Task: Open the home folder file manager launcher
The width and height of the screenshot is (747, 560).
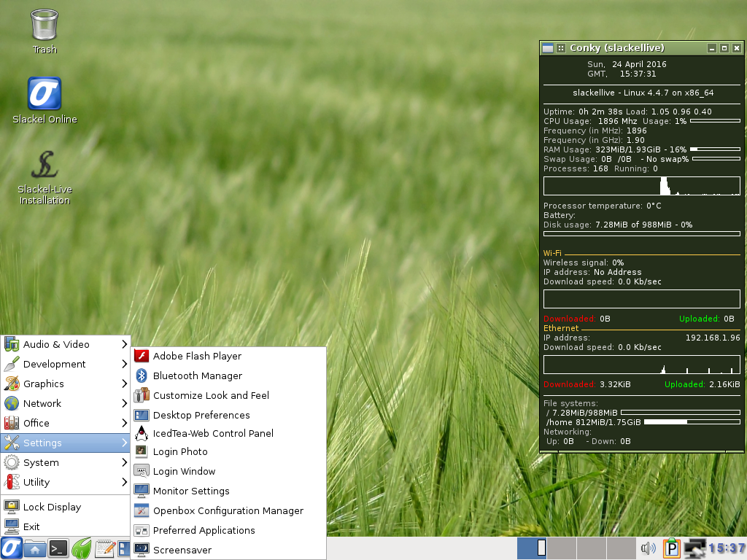Action: [35, 549]
